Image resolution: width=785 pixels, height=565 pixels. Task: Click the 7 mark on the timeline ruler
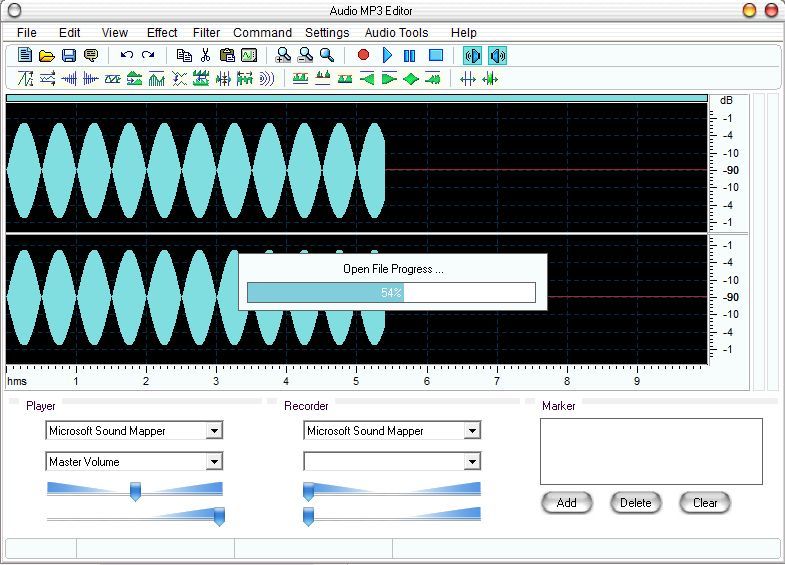point(497,381)
